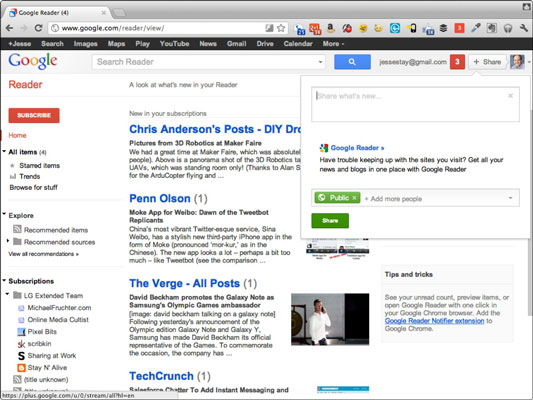Click the page vertical scrollbar
This screenshot has width=533, height=400.
531,211
